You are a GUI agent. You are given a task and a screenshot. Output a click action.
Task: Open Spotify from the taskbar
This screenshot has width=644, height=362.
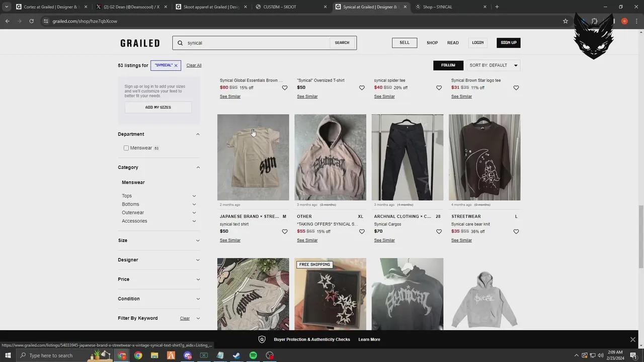253,355
